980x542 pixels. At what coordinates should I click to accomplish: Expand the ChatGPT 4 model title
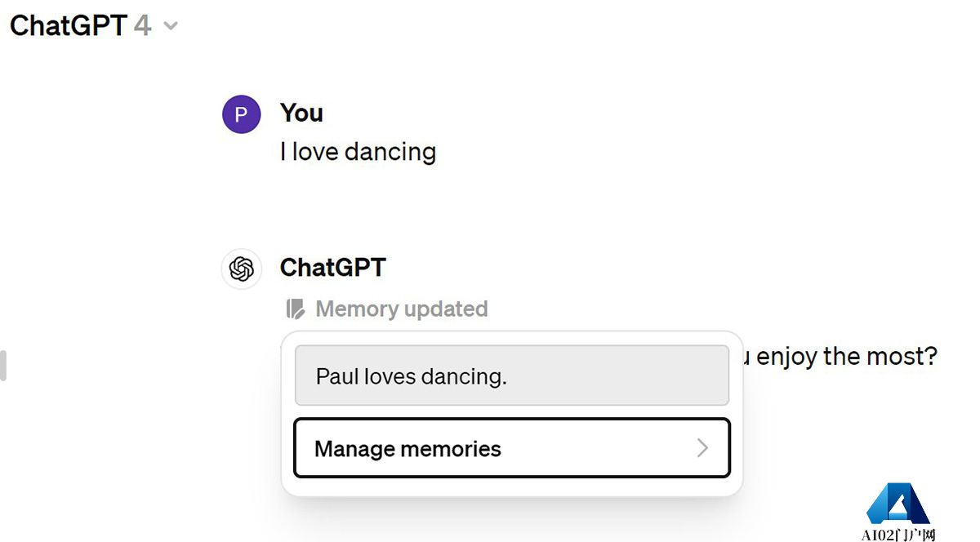tap(94, 25)
